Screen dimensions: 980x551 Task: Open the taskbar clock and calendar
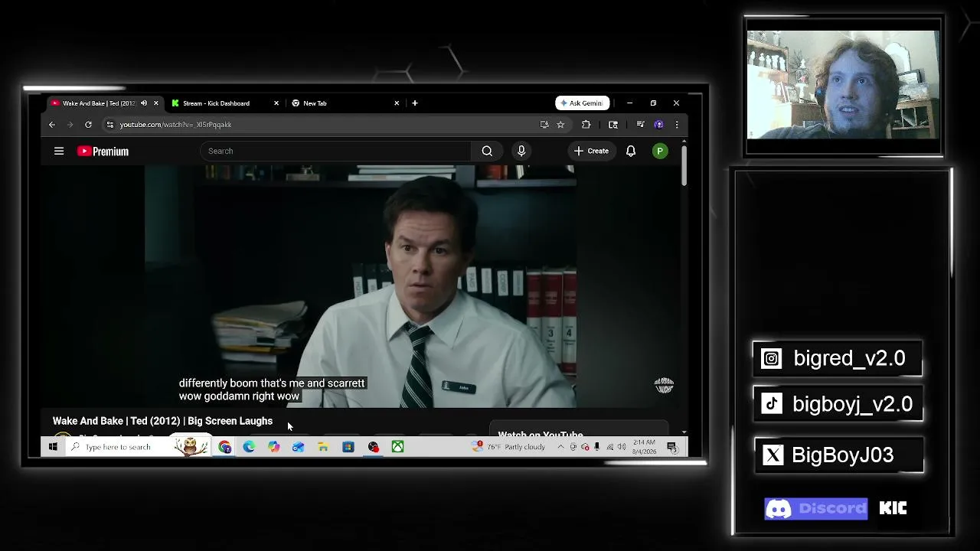pos(644,447)
